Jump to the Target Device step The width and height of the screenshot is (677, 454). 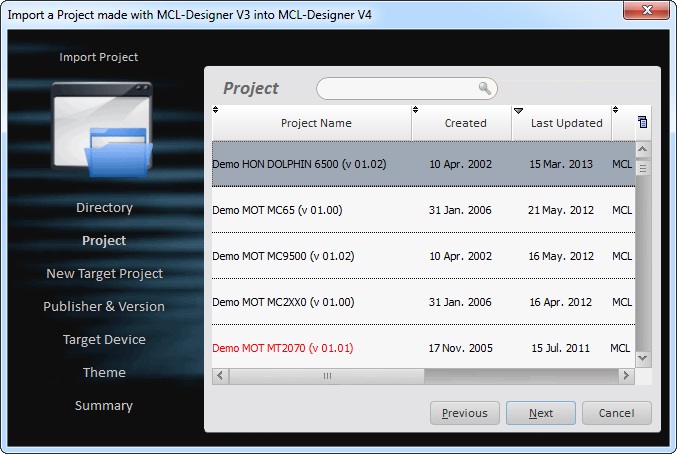(104, 340)
